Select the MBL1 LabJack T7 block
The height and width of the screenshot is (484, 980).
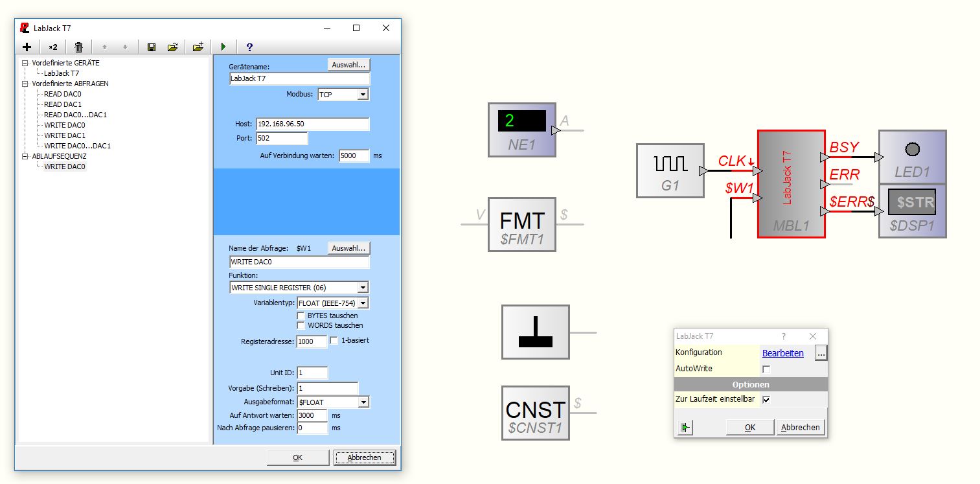791,184
